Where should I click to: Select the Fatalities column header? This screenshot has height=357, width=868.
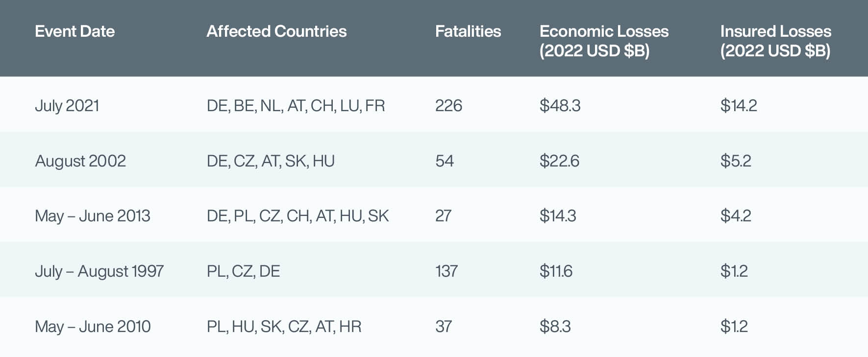468,31
